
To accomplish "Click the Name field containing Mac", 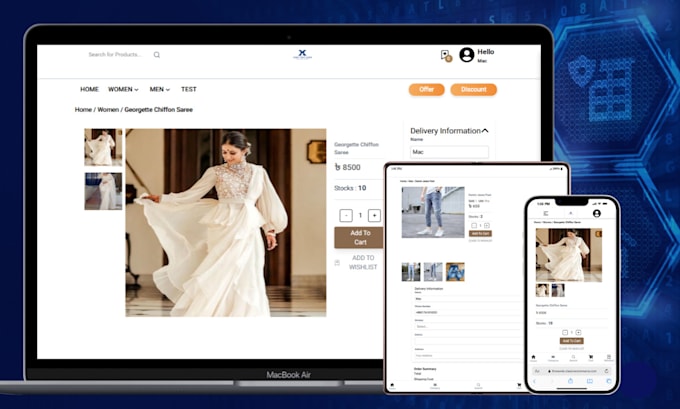I will pyautogui.click(x=449, y=152).
